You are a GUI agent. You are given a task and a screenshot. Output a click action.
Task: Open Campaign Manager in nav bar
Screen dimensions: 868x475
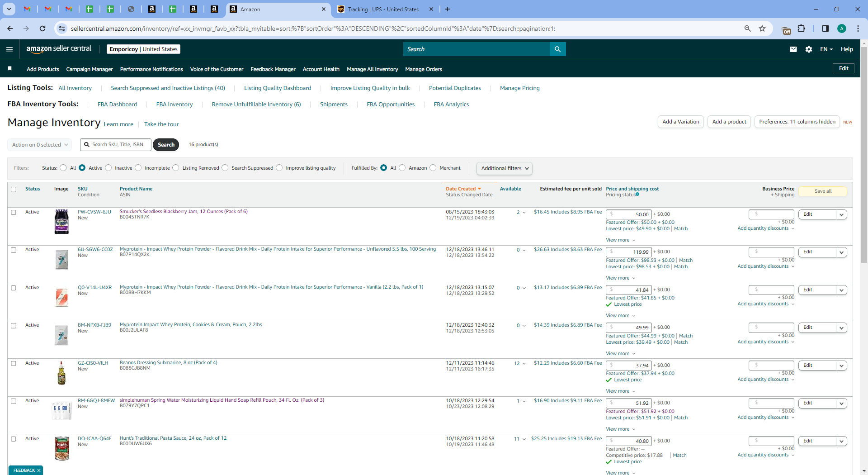pyautogui.click(x=90, y=69)
